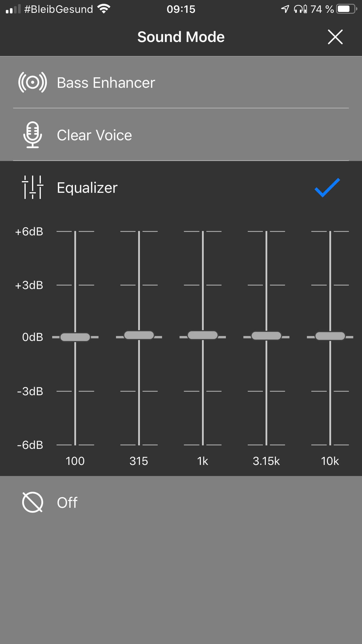Tap the 10k slider handle
Screen dimensions: 362x644
(x=330, y=336)
